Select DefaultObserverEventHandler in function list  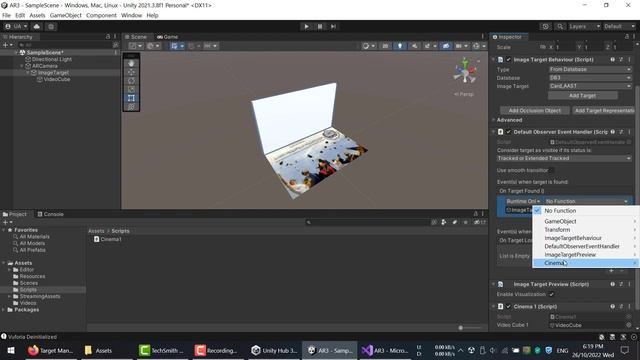[x=585, y=247]
